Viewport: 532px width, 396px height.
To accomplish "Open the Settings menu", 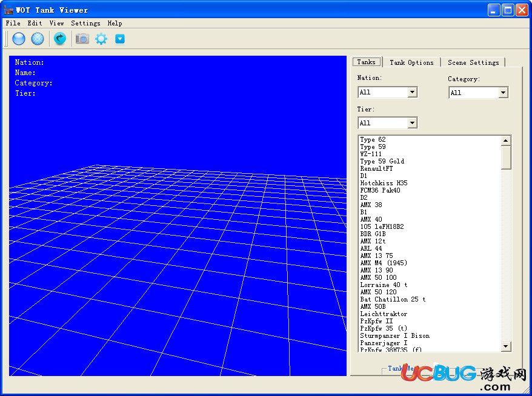I will pyautogui.click(x=85, y=23).
